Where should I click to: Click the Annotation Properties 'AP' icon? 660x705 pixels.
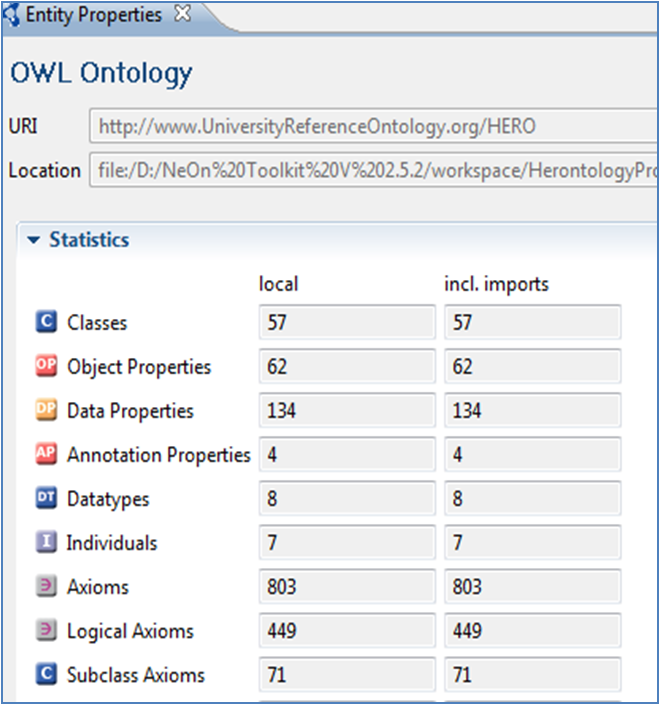[46, 453]
